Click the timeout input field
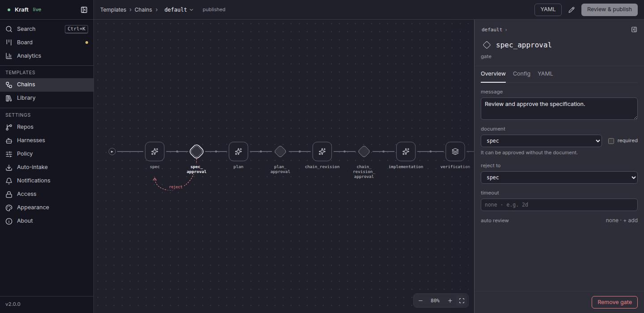The width and height of the screenshot is (644, 313). 559,205
